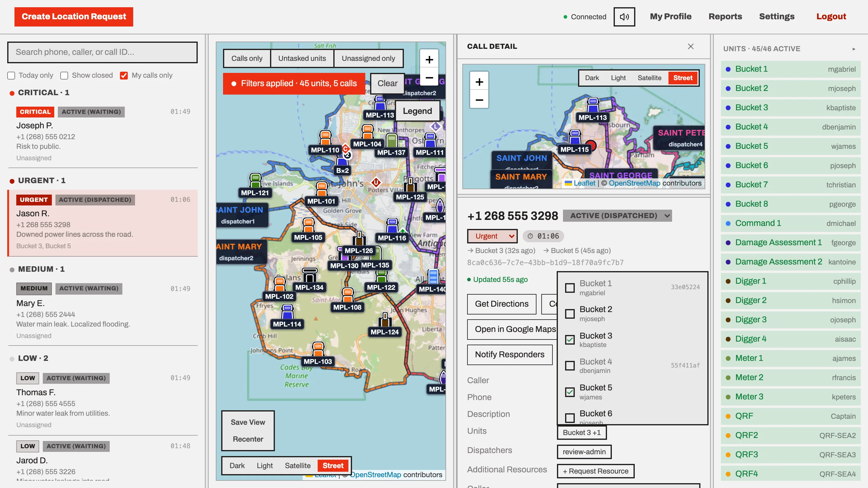Check Bucket 6 in the unit list
The image size is (868, 488).
click(570, 418)
